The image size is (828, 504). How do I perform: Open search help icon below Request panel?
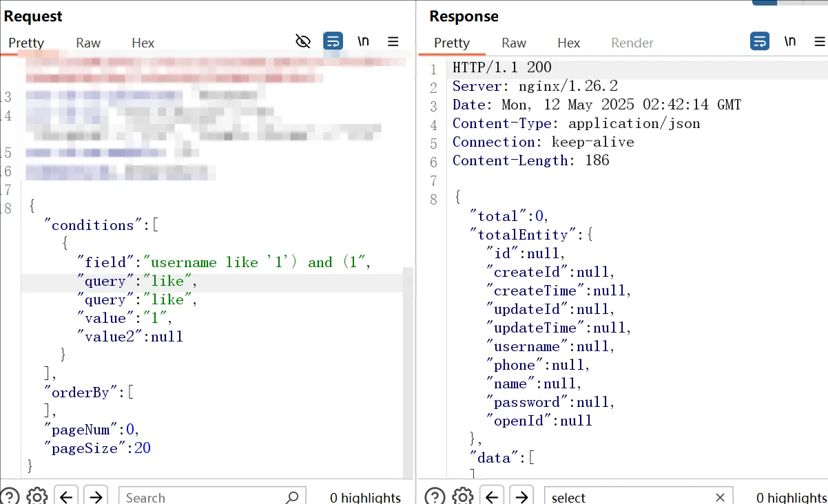[10, 496]
